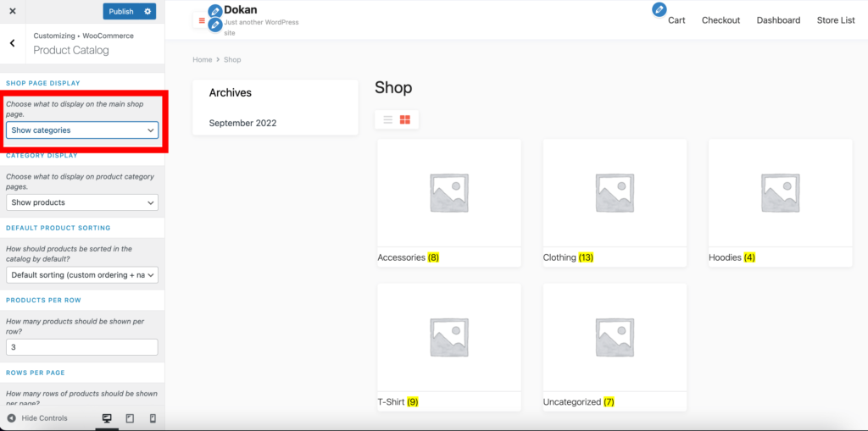
Task: Click the Clothing (13) category label
Action: pos(568,257)
